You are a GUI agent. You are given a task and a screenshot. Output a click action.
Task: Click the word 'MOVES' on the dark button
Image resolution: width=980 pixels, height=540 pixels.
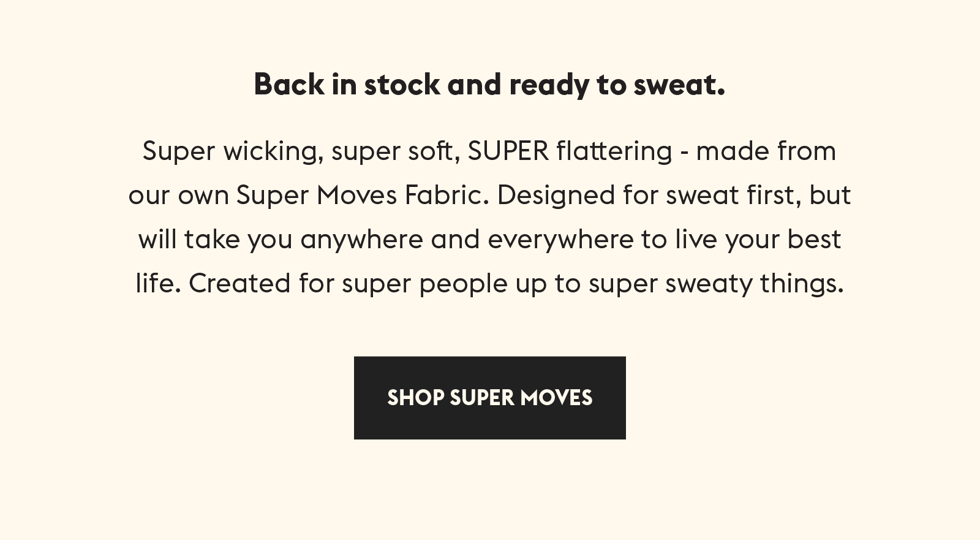coord(556,398)
